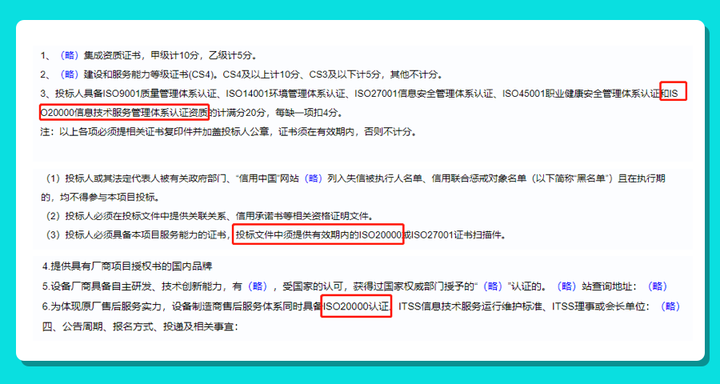720x384 pixels.
Task: Click the text ISO9001质量管理体系认证
Action: click(x=157, y=94)
